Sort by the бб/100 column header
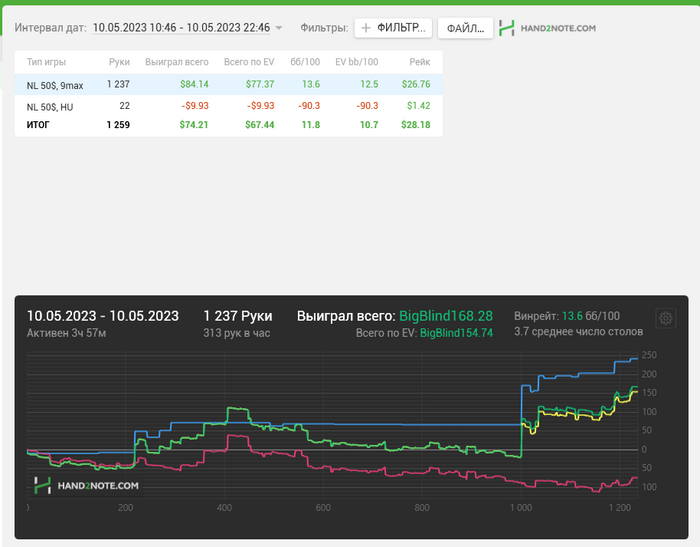Viewport: 700px width, 547px height. (305, 62)
